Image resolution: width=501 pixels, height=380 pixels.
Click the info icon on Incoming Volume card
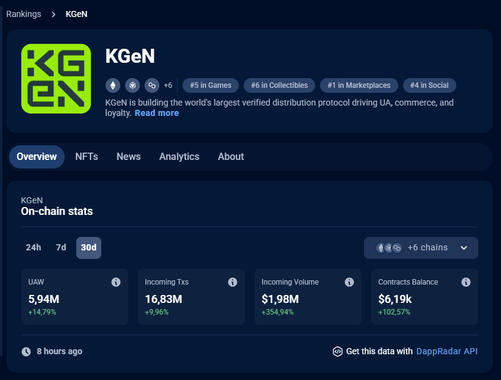pyautogui.click(x=349, y=282)
